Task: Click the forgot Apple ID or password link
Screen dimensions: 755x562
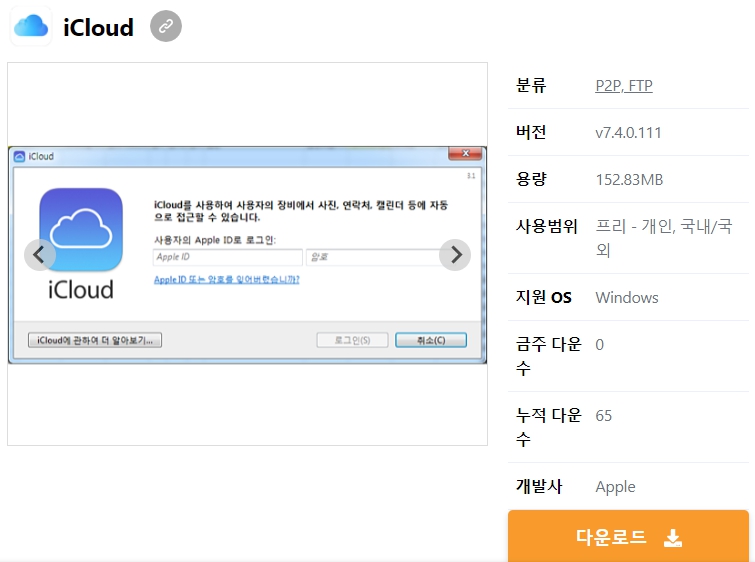Action: [x=227, y=279]
